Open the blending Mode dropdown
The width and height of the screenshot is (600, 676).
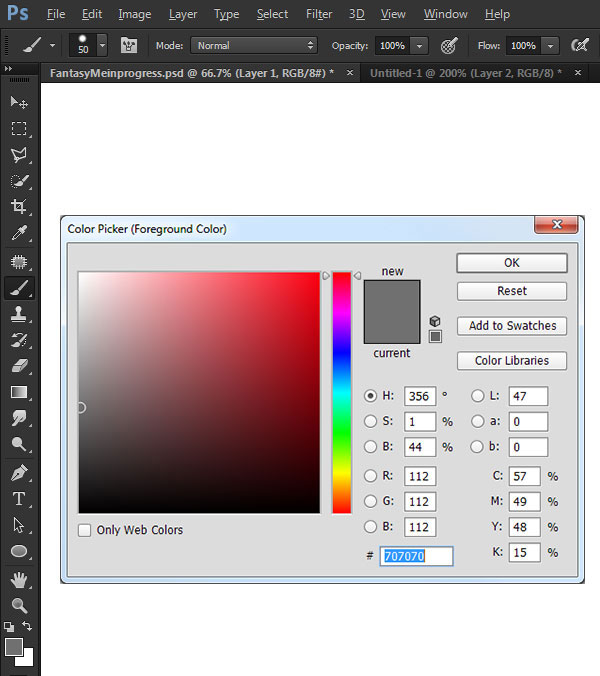click(254, 45)
